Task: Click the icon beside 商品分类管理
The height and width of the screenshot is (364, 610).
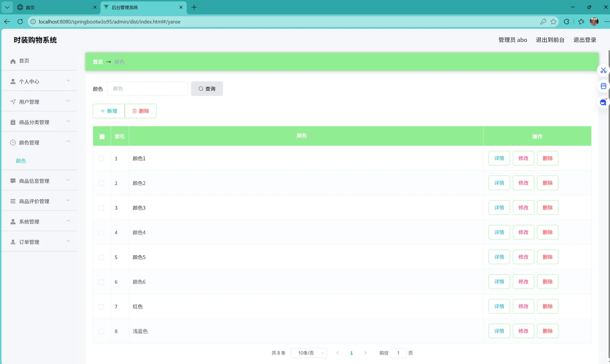Action: pos(13,122)
